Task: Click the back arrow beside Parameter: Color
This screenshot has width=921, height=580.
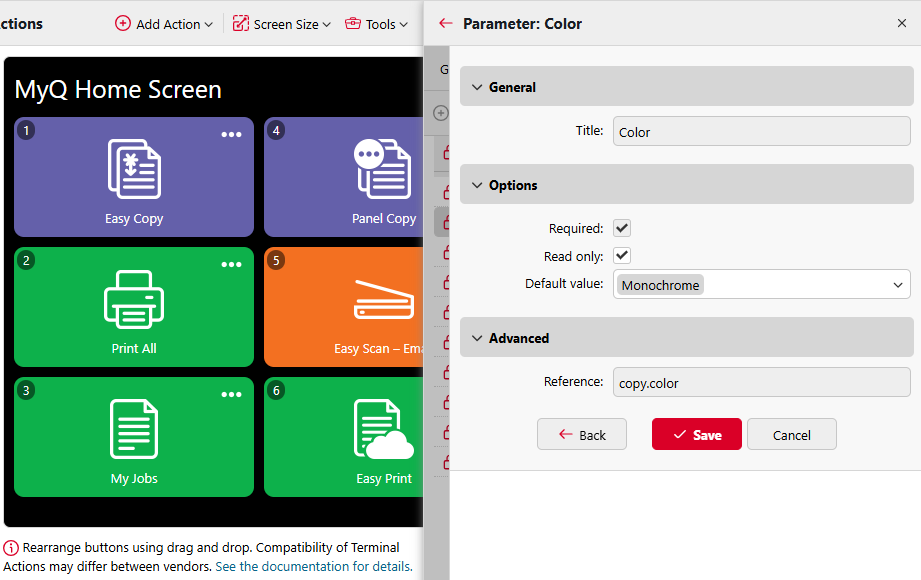Action: [x=446, y=23]
